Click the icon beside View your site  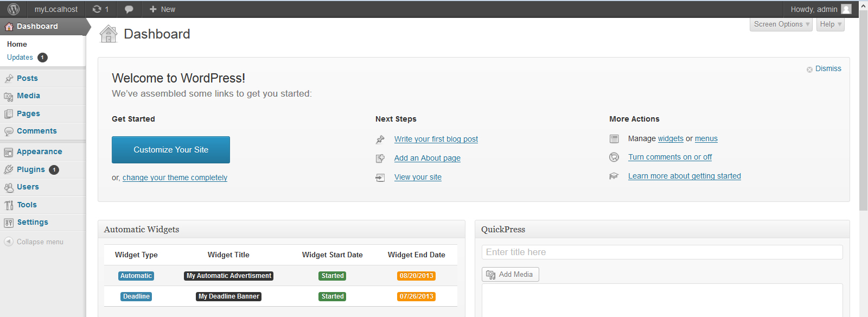(x=380, y=177)
